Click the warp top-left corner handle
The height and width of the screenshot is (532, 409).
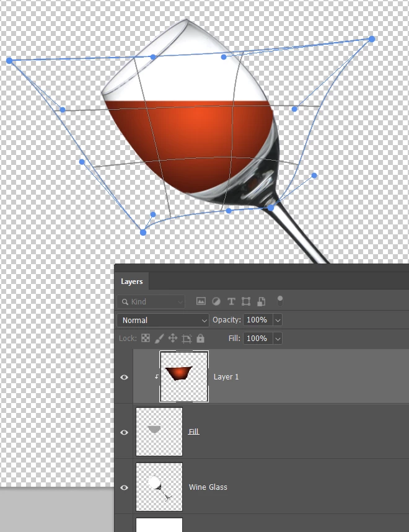tap(9, 61)
